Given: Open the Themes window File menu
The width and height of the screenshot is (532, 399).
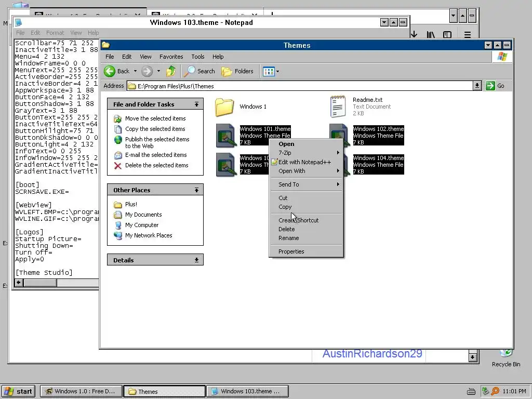Looking at the screenshot, I should coord(110,57).
